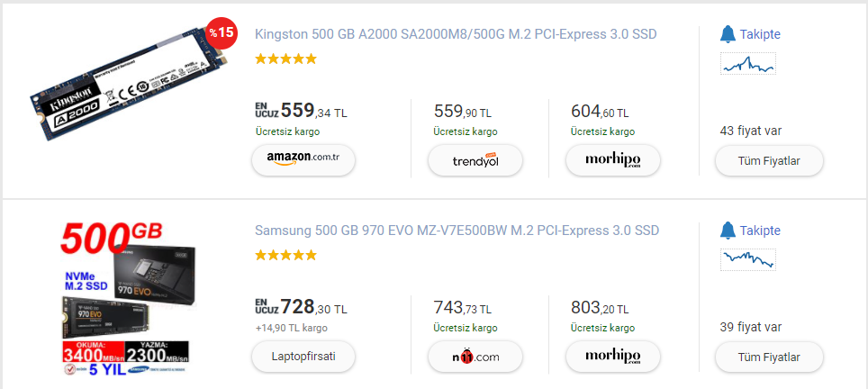Open Morhipo offer for Kingston SSD
The width and height of the screenshot is (868, 389).
[612, 160]
